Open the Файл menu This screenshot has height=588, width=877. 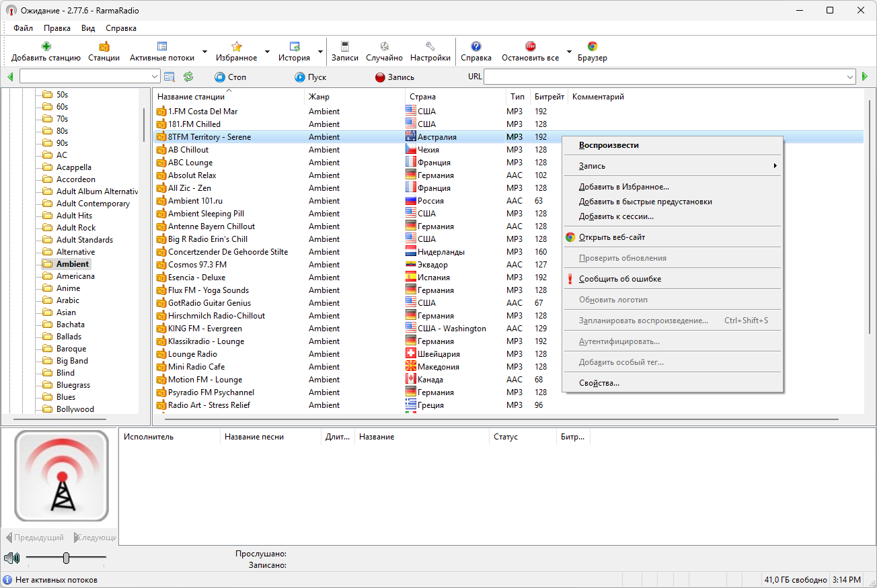point(23,28)
